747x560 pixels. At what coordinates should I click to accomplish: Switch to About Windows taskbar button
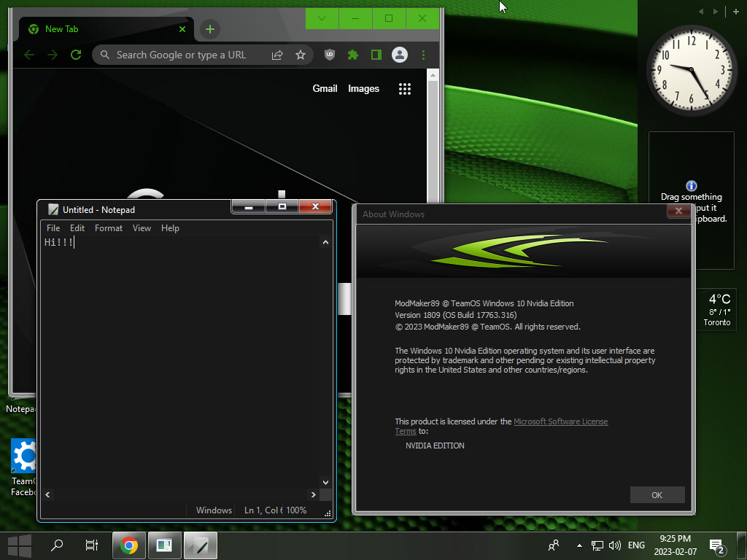164,545
